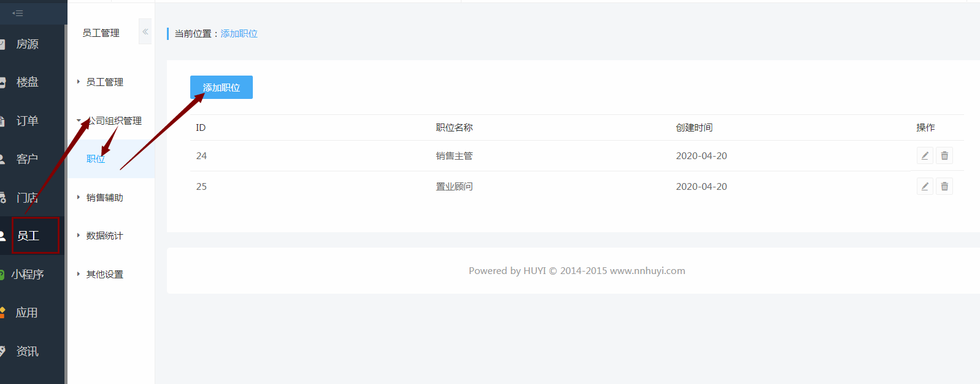
Task: Expand the 其他设置 submenu group
Action: pos(104,275)
